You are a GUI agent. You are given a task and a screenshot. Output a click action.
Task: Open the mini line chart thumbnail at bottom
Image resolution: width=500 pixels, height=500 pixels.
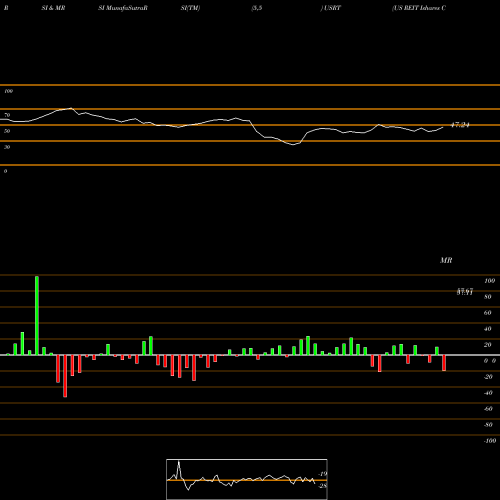coord(247,479)
